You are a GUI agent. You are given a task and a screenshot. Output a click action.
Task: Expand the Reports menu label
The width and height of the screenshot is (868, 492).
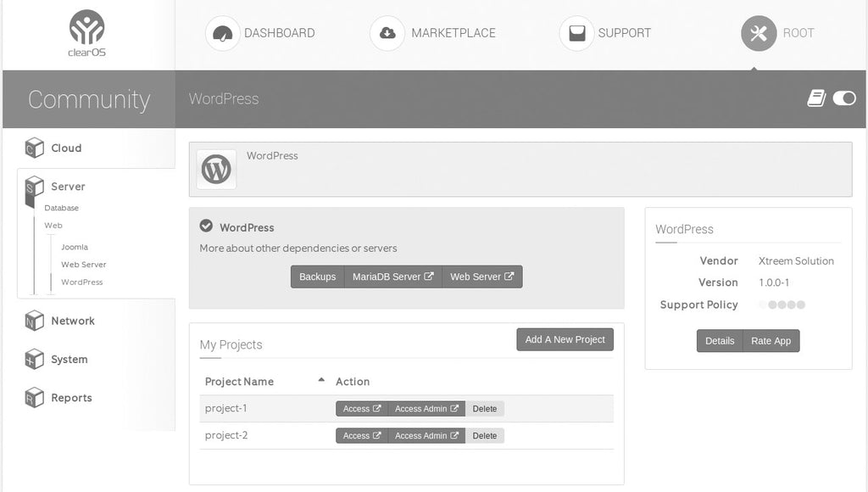tap(71, 398)
